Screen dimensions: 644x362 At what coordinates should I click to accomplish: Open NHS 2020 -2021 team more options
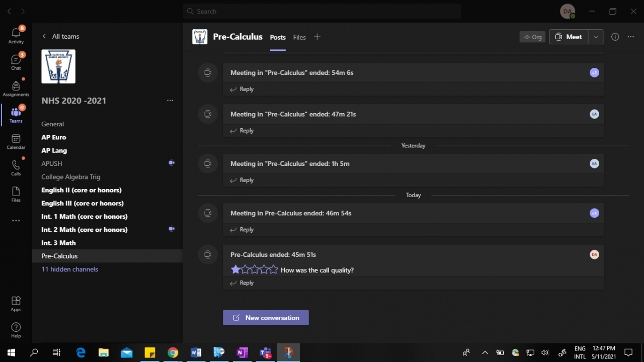[170, 101]
